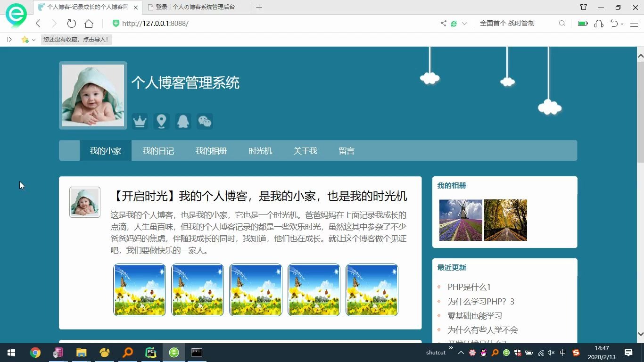
Task: Toggle the 中 input language indicator
Action: [x=563, y=353]
